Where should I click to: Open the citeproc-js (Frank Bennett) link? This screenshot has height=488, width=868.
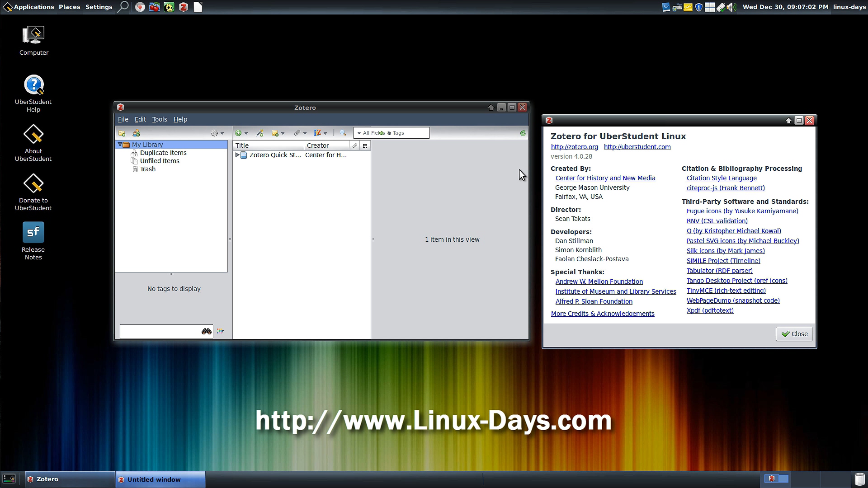point(726,188)
